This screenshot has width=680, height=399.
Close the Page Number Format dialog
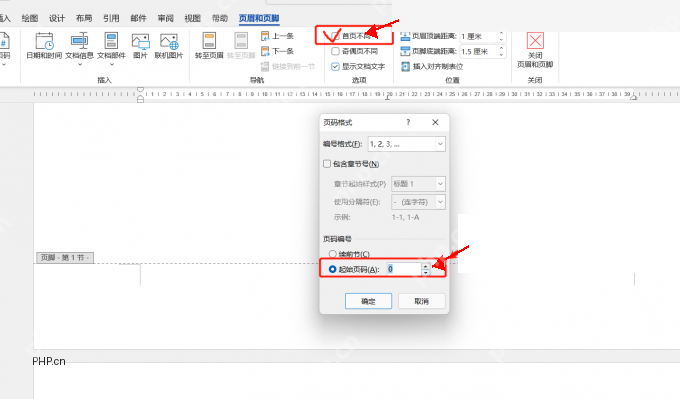pyautogui.click(x=435, y=122)
